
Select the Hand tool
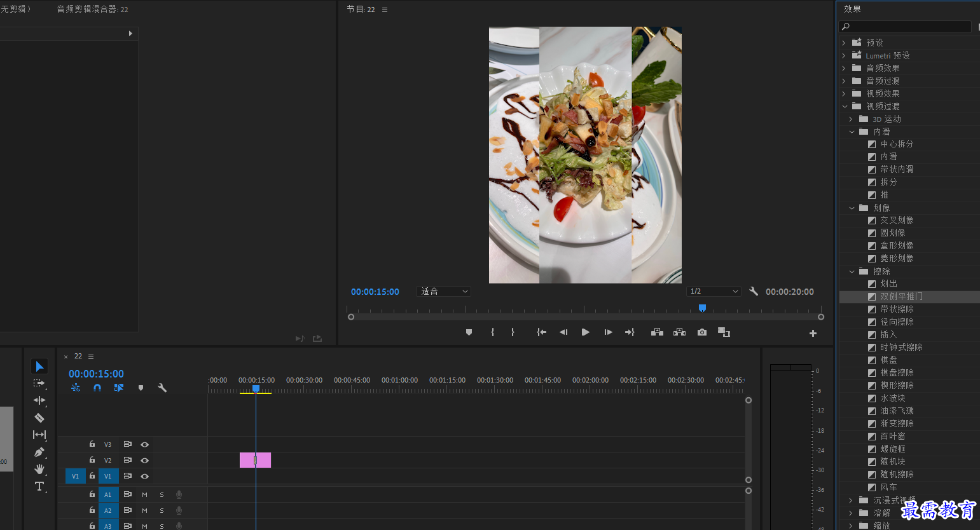click(39, 469)
